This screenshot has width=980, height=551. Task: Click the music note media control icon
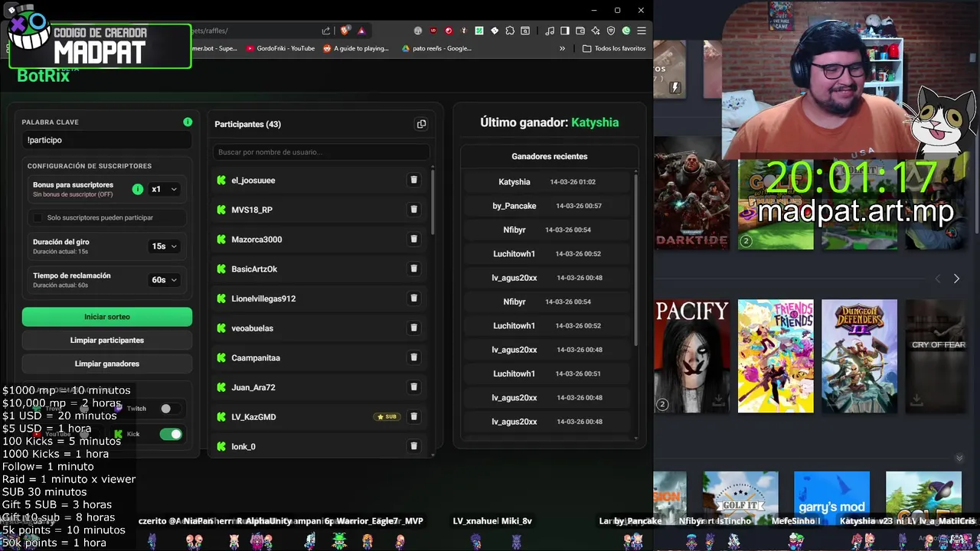click(550, 31)
